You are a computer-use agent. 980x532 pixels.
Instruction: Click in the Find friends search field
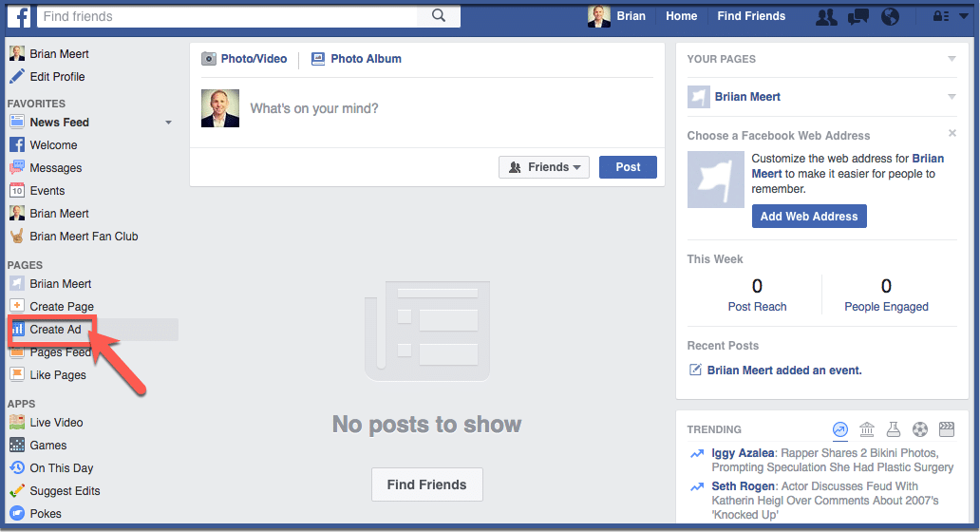point(228,16)
